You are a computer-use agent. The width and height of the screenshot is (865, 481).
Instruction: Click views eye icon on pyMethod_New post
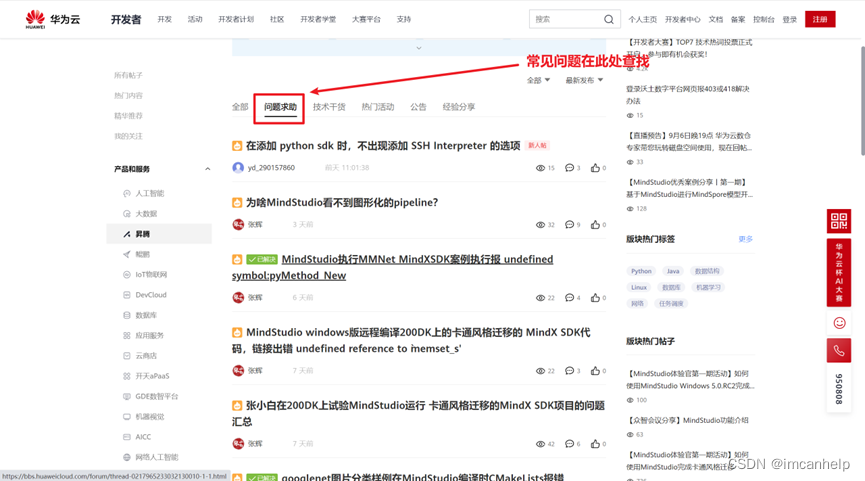tap(540, 298)
